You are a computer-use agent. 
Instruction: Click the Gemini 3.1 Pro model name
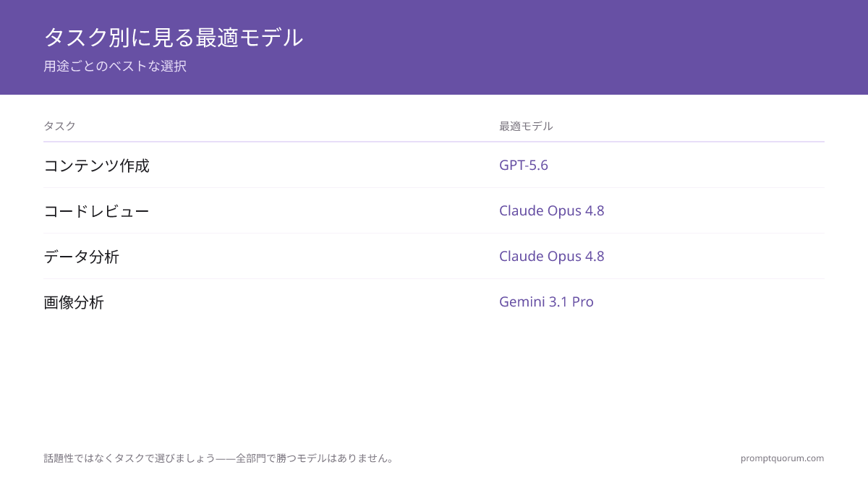(546, 301)
